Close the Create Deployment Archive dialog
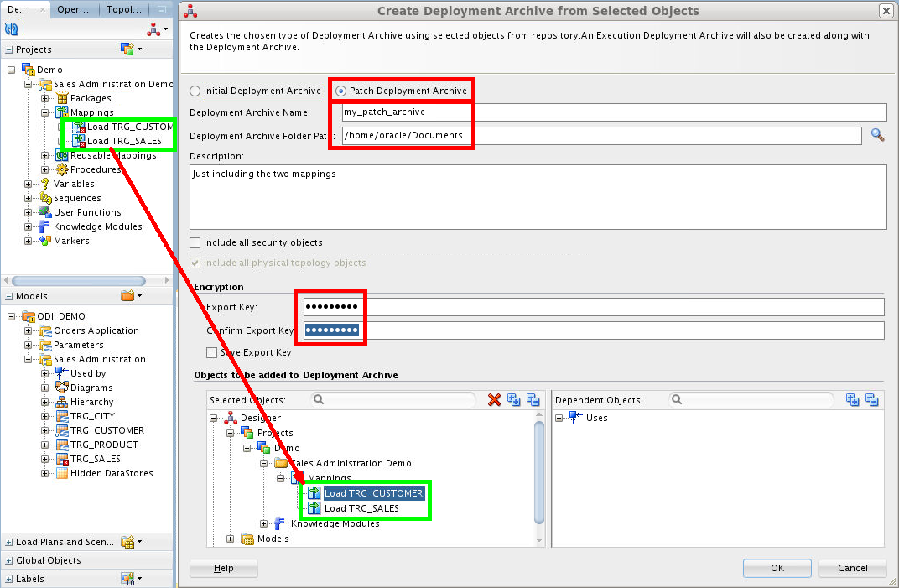 [x=885, y=10]
